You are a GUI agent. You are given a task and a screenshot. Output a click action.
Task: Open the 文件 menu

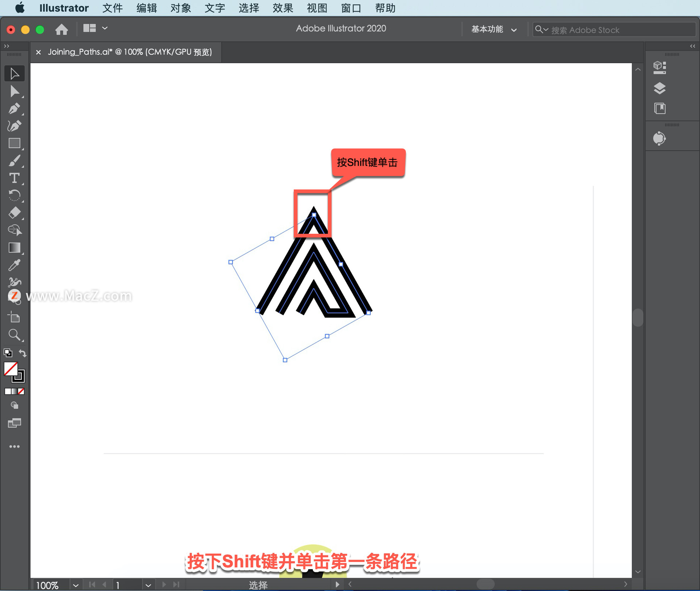point(112,8)
